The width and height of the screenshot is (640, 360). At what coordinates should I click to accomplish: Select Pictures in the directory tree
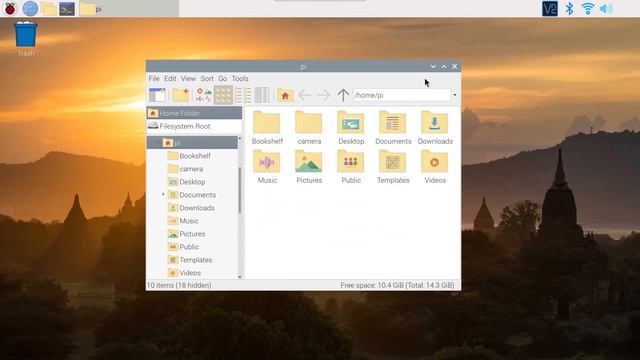(192, 234)
